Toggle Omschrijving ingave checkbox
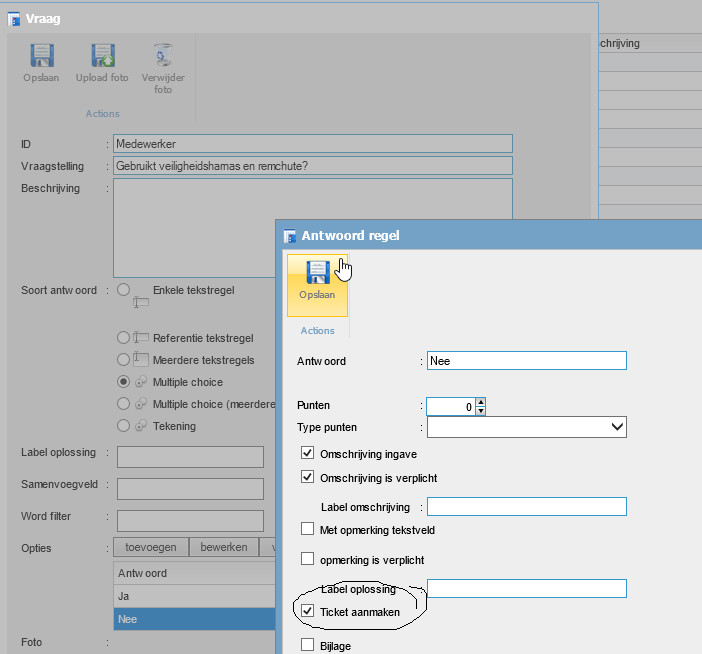 pos(308,453)
